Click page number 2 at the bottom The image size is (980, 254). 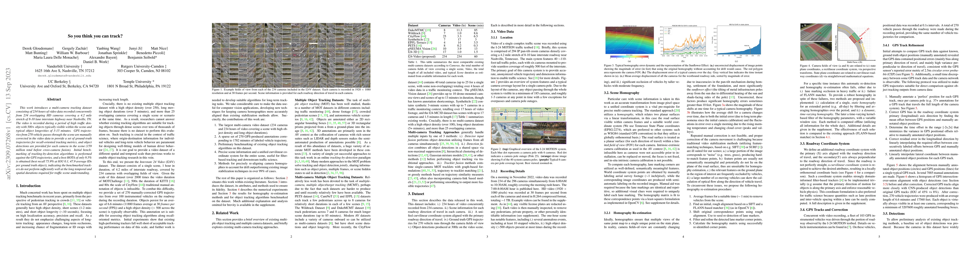coord(291,236)
